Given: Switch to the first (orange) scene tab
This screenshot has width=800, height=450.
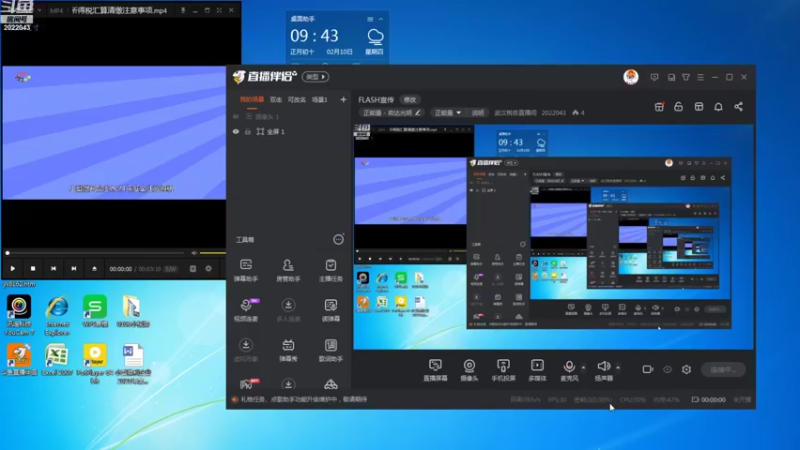Looking at the screenshot, I should click(x=252, y=99).
